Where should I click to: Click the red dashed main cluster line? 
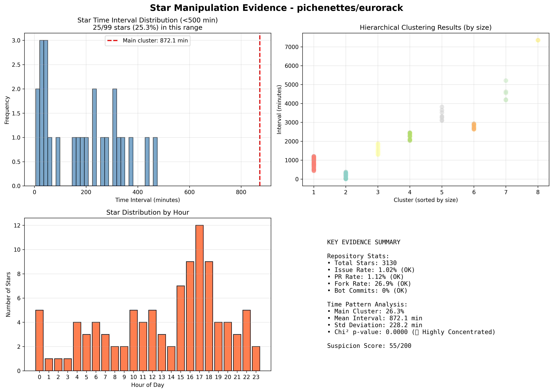pos(260,109)
